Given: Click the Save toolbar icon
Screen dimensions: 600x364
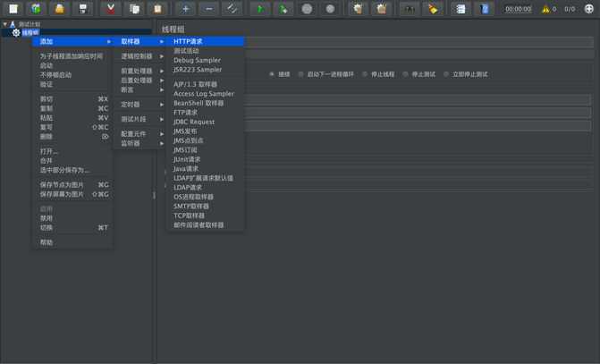Looking at the screenshot, I should (x=83, y=9).
